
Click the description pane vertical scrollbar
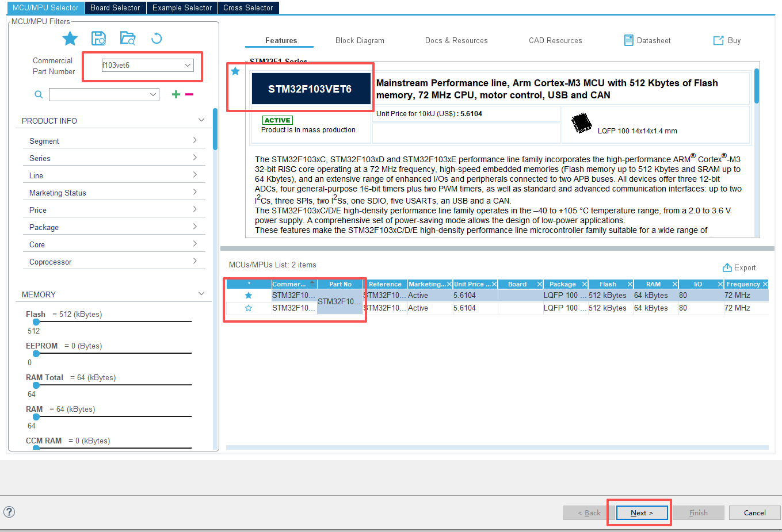pos(757,86)
